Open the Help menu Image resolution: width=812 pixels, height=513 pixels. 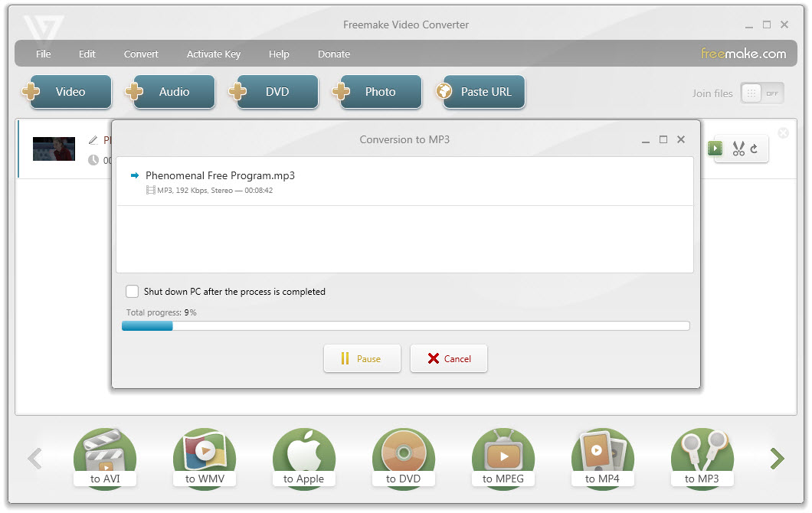pos(279,54)
